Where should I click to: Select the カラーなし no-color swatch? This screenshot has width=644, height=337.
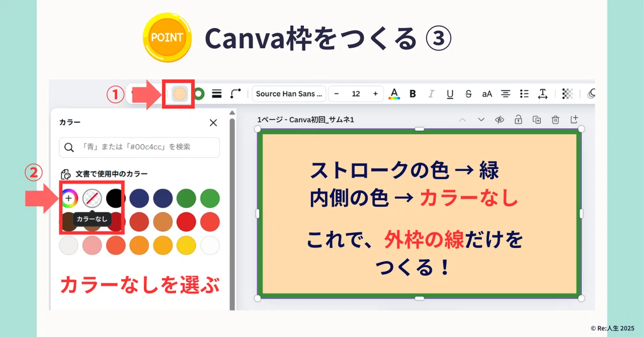pos(92,198)
